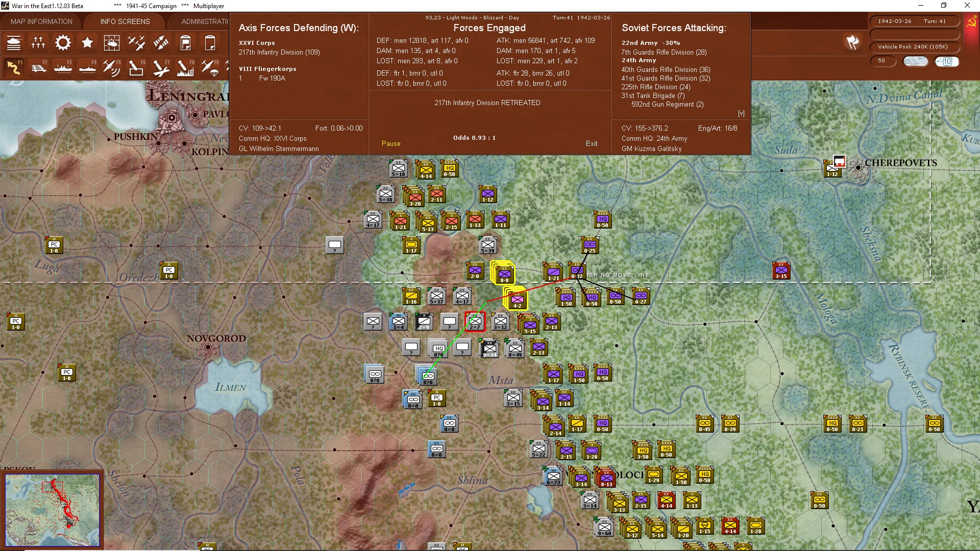Open the plain clipboard log icon
This screenshot has height=551, width=980.
[x=210, y=43]
